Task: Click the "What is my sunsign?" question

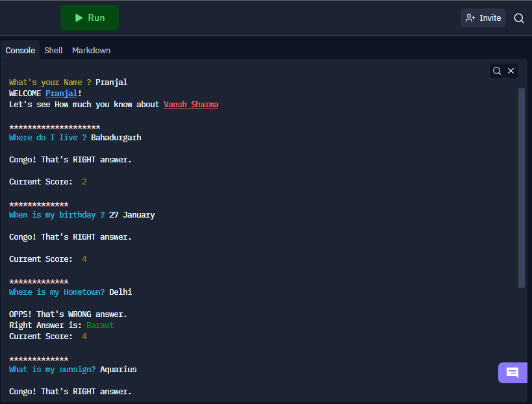Action: point(52,370)
